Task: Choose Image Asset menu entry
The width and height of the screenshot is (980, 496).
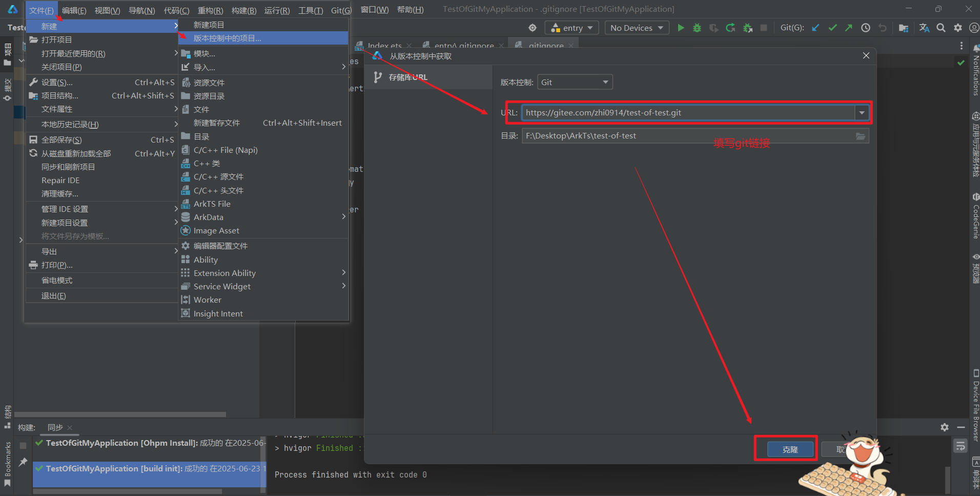Action: coord(264,230)
